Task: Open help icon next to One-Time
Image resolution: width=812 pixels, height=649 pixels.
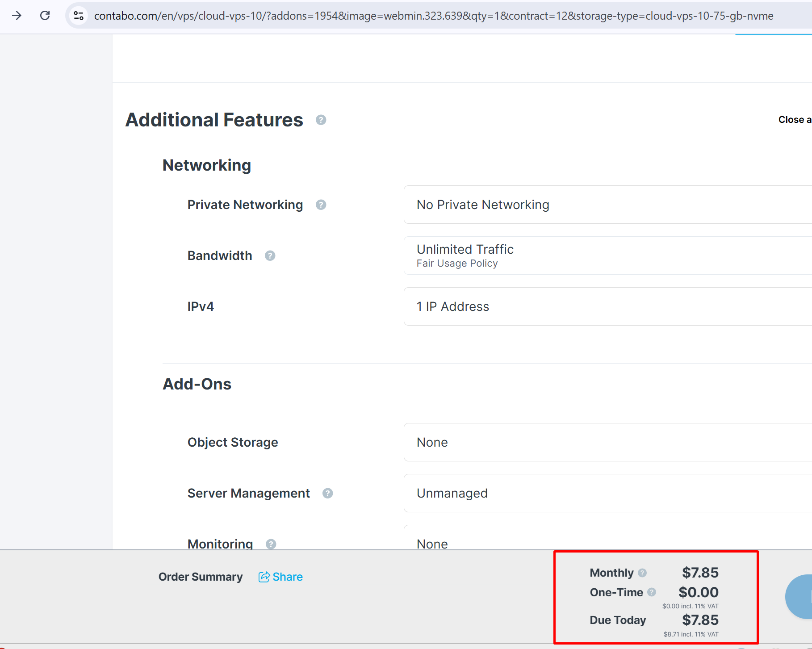Action: 652,592
